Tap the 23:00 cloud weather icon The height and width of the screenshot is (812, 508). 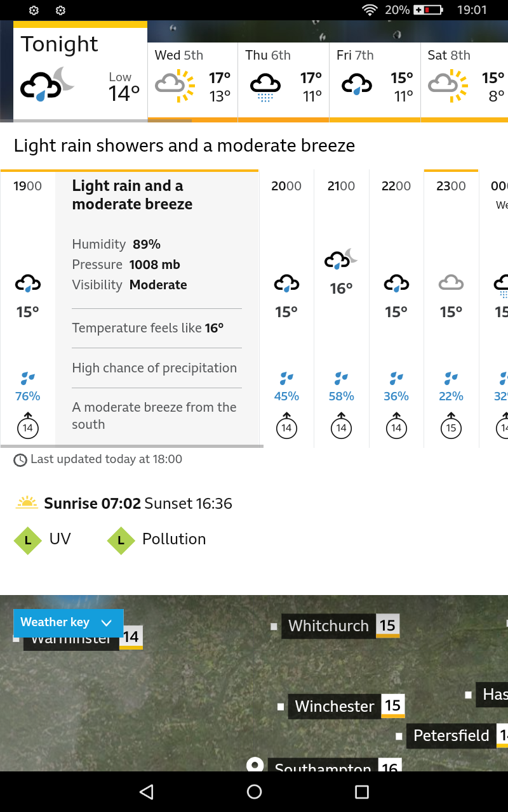(451, 283)
